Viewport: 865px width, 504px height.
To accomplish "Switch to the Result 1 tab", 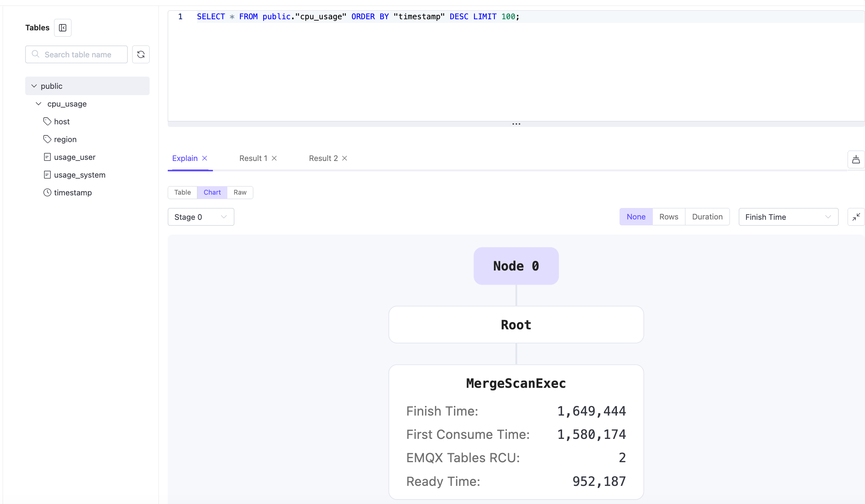I will (253, 158).
